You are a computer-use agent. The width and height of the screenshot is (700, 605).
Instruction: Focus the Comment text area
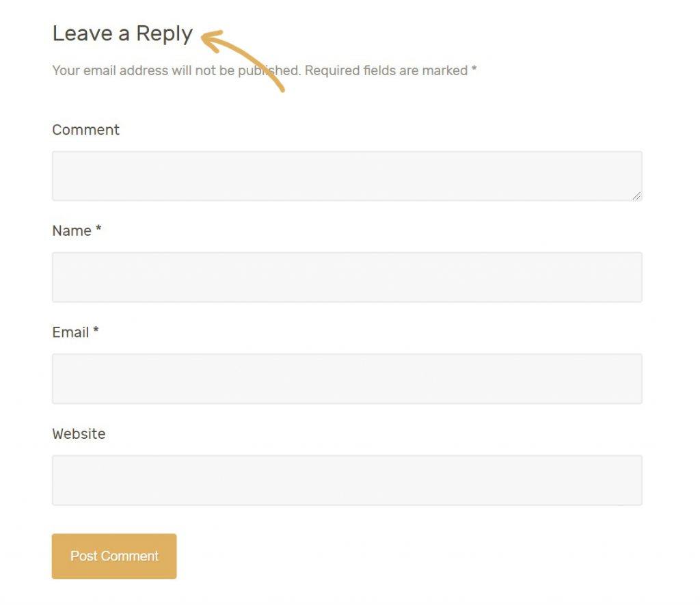[x=347, y=176]
